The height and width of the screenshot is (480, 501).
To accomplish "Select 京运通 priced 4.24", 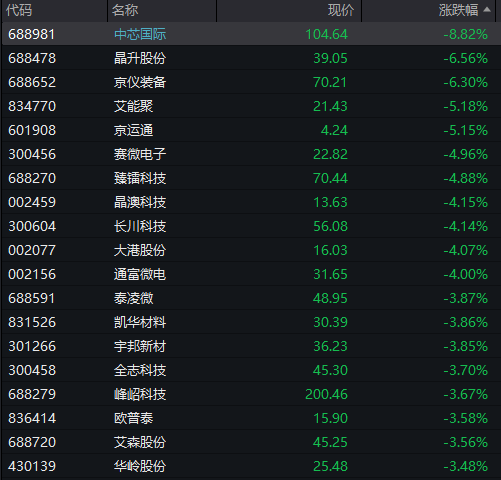I will (334, 130).
